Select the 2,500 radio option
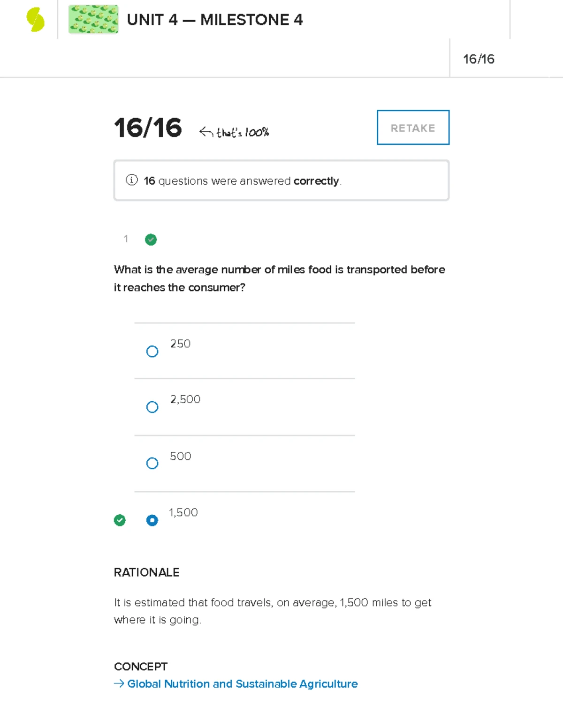This screenshot has width=563, height=728. [152, 407]
